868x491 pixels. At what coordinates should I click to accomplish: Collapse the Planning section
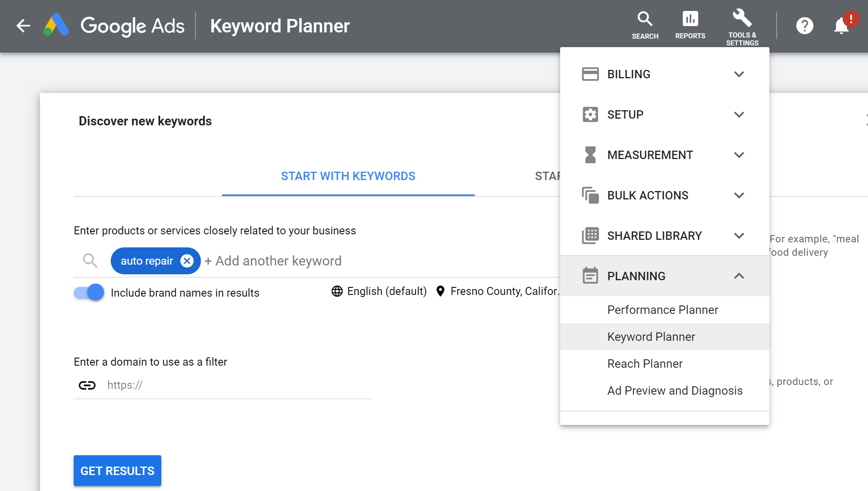[738, 276]
